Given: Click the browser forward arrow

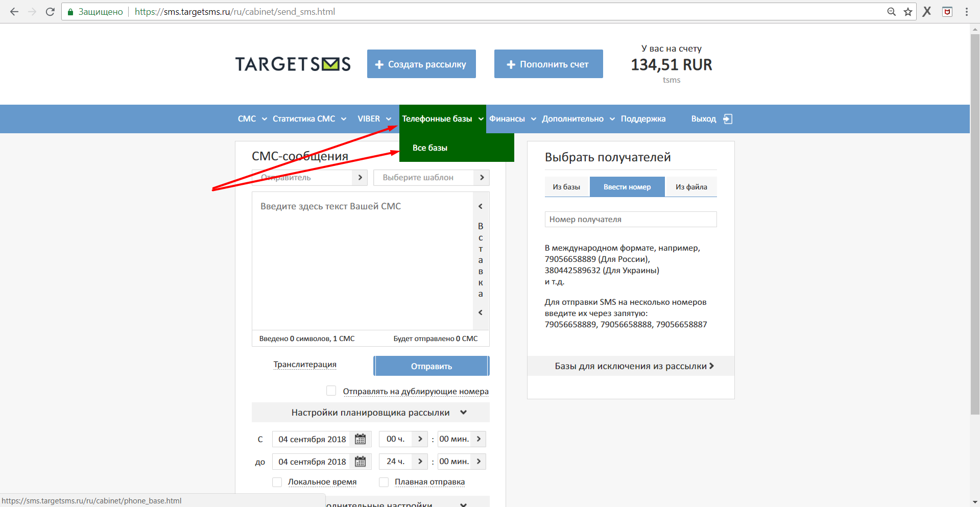Looking at the screenshot, I should 32,12.
